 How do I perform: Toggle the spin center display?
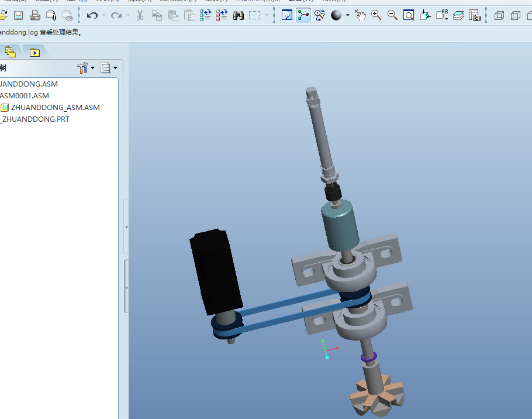(303, 15)
